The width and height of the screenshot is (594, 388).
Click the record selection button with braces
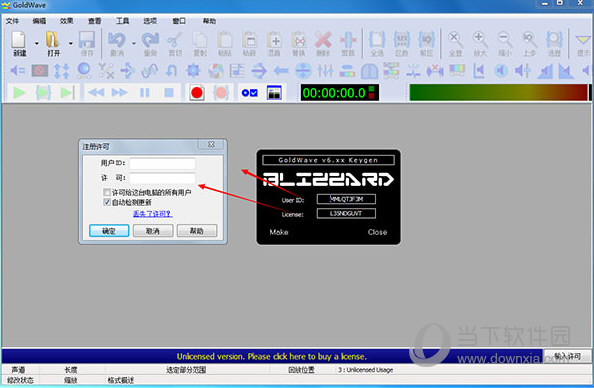pyautogui.click(x=221, y=93)
